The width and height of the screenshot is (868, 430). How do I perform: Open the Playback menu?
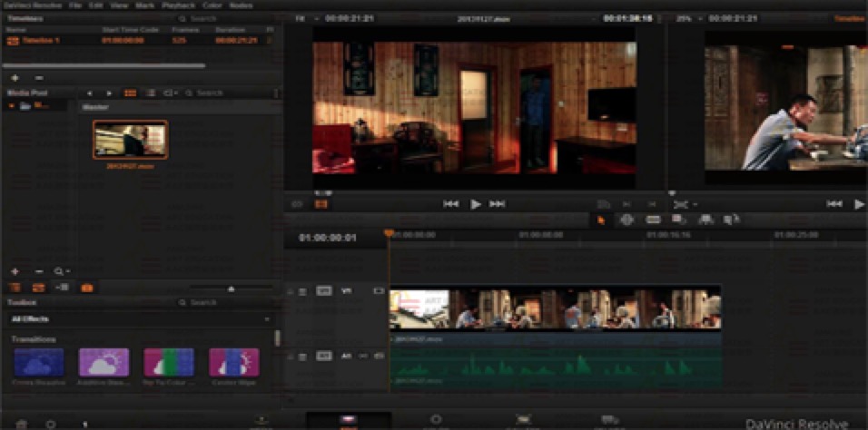tap(178, 5)
